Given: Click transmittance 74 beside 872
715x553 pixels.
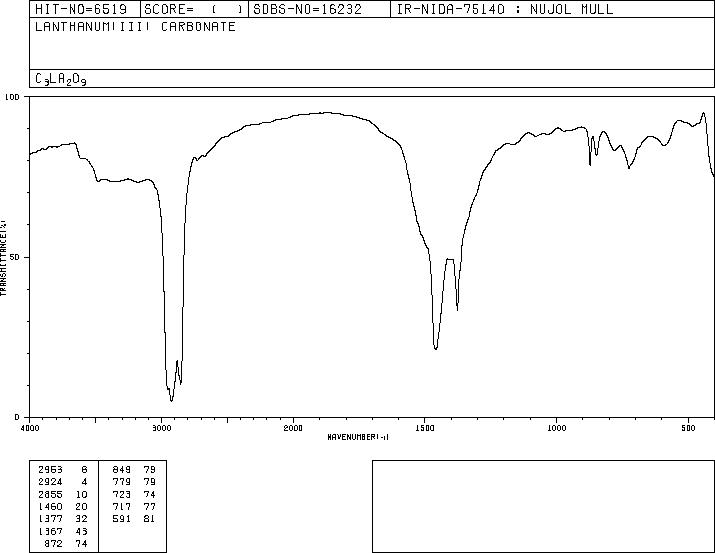Looking at the screenshot, I should (81, 543).
